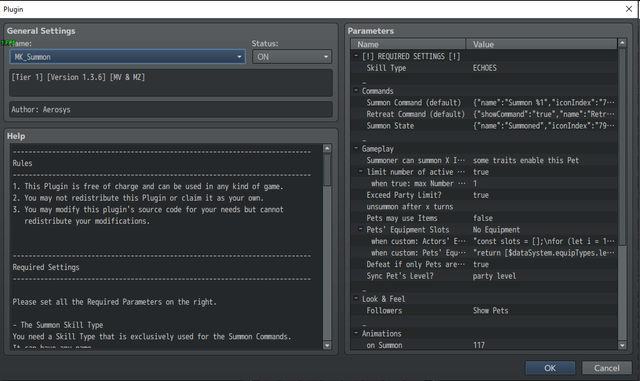The width and height of the screenshot is (640, 381).
Task: Click the OK button
Action: 550,368
